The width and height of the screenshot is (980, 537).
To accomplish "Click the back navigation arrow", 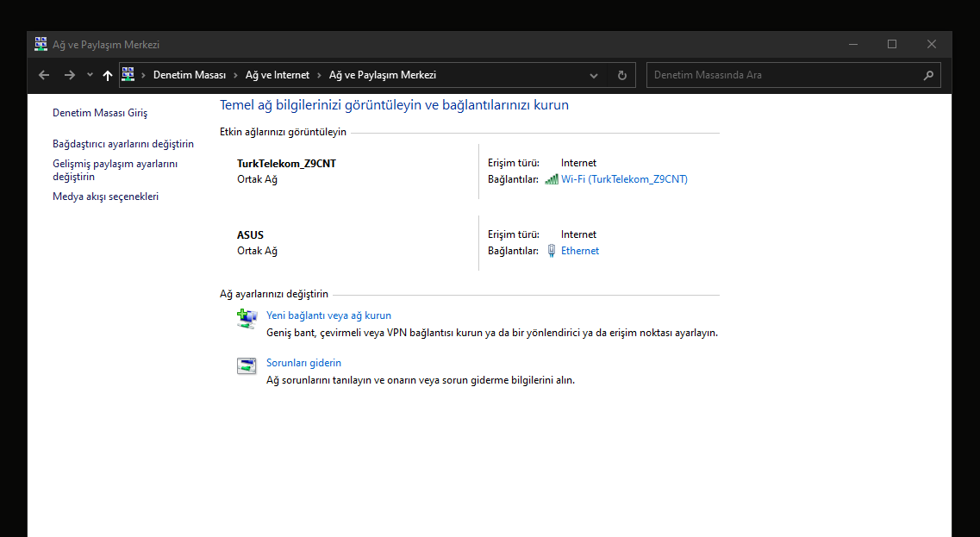I will [44, 75].
